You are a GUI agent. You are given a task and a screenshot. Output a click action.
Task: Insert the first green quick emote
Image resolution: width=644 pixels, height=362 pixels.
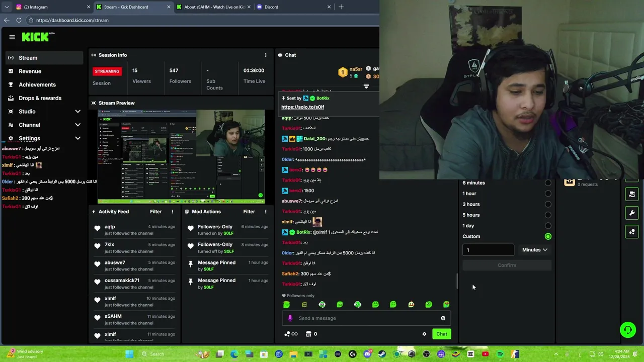(x=286, y=304)
